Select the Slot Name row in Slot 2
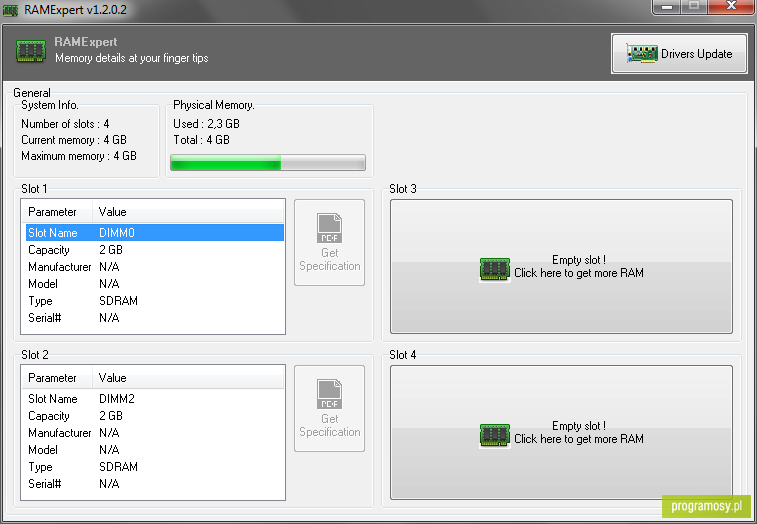The image size is (757, 524). pos(154,399)
